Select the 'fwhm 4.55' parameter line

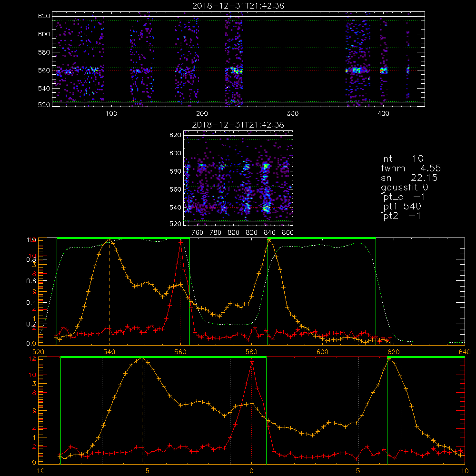411,168
